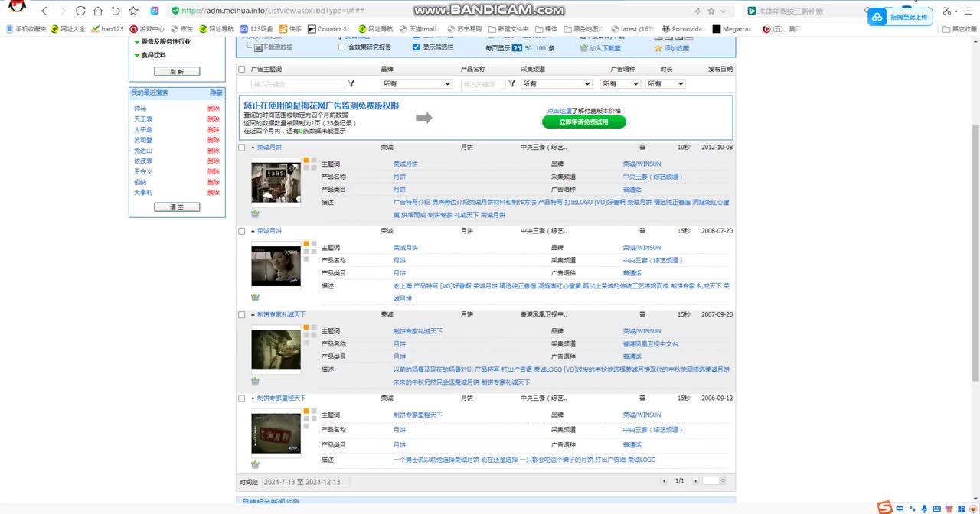This screenshot has height=514, width=980.
Task: Check the 制饼专家重程天下 row checkbox
Action: pos(242,399)
